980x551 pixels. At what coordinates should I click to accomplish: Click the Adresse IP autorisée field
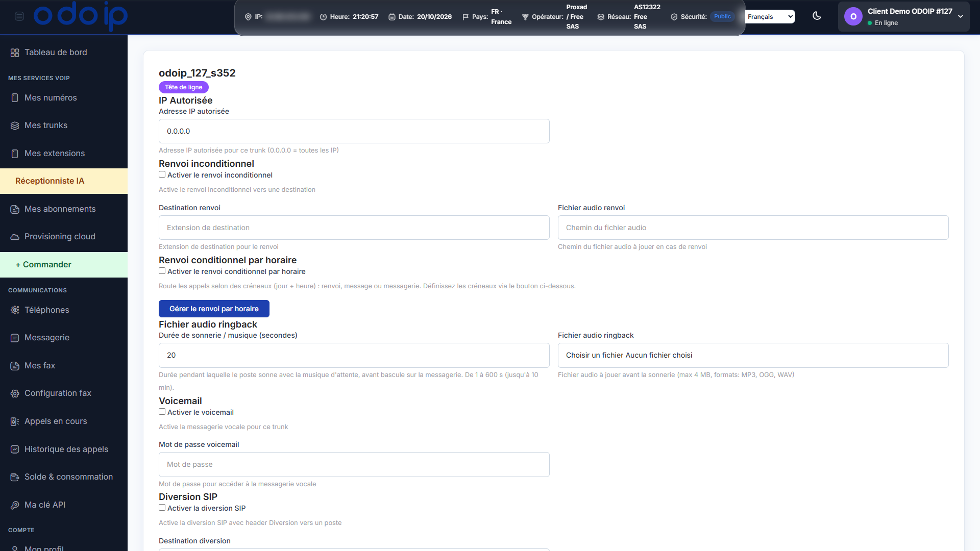[354, 131]
